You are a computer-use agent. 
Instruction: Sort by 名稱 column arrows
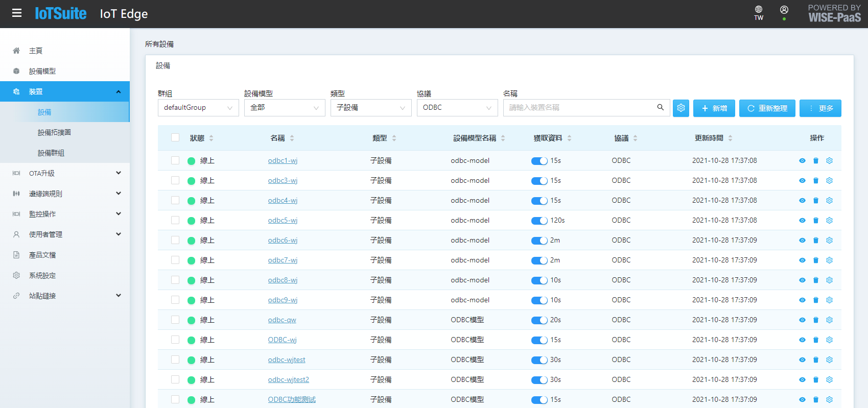coord(292,138)
